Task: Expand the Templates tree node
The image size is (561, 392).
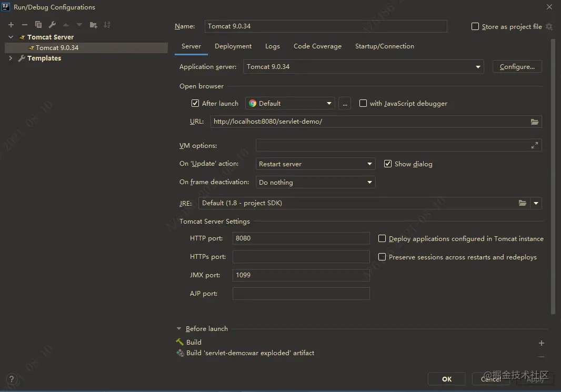Action: 11,58
